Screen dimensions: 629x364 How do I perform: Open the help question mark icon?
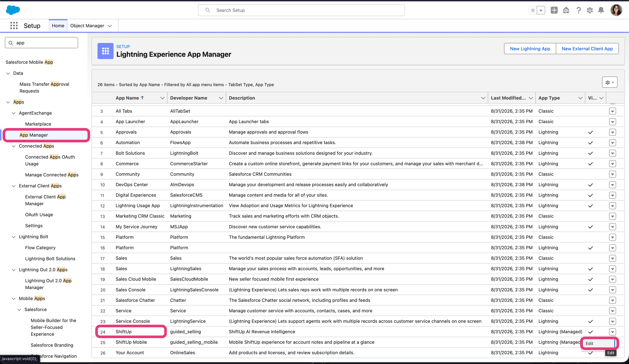point(578,10)
